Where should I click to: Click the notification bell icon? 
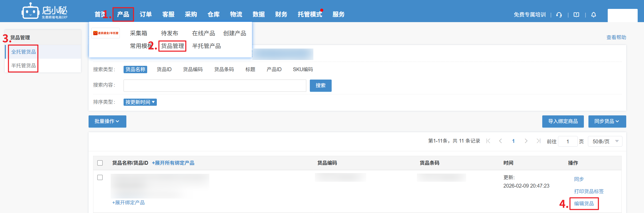pos(594,15)
